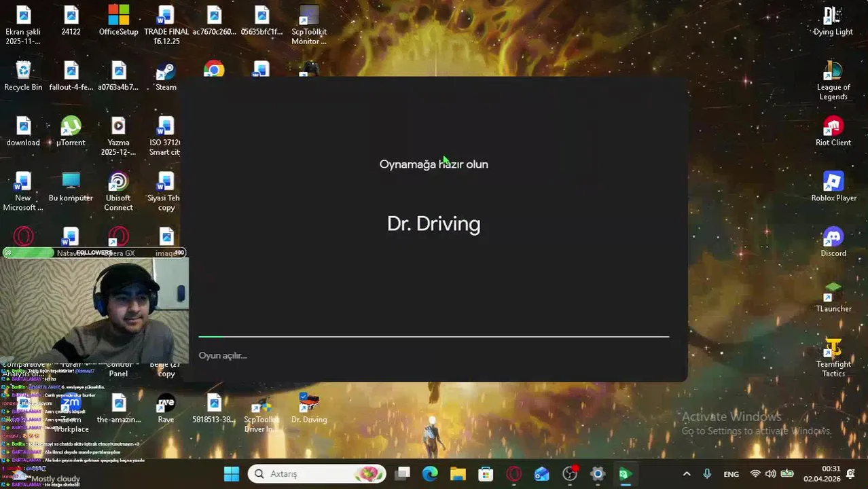Select the 24122 file icon
Screen dimensions: 868x489
[x=71, y=21]
